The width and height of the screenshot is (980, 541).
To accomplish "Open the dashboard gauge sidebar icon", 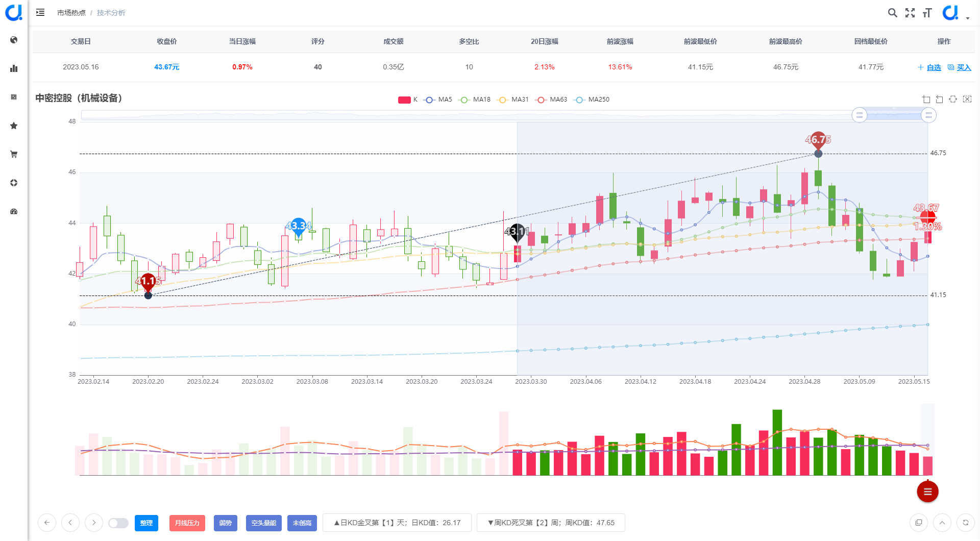I will point(14,211).
